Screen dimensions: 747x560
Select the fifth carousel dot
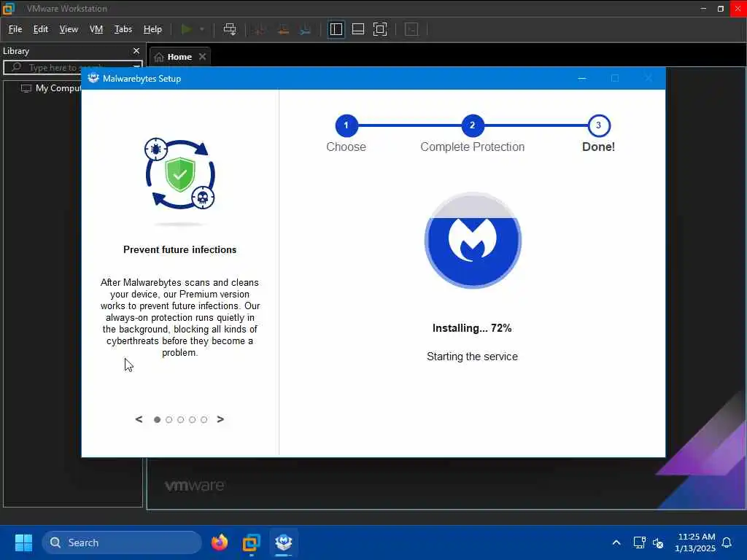click(204, 419)
